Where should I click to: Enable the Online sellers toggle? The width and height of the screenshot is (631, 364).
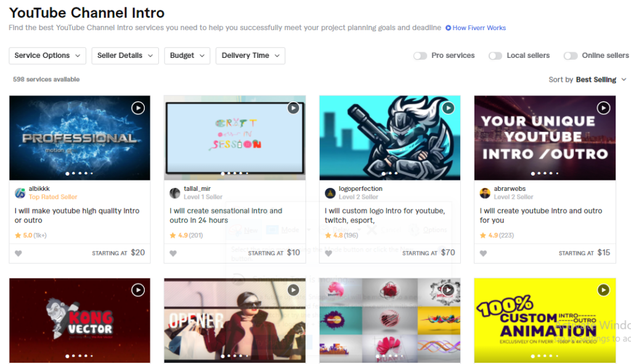(x=571, y=56)
